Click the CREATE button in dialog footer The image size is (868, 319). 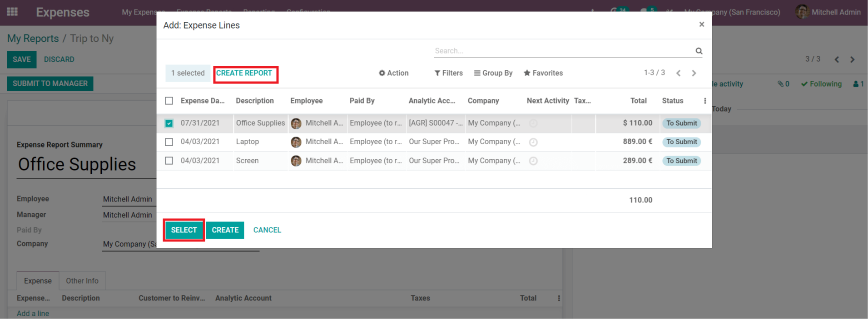point(225,230)
